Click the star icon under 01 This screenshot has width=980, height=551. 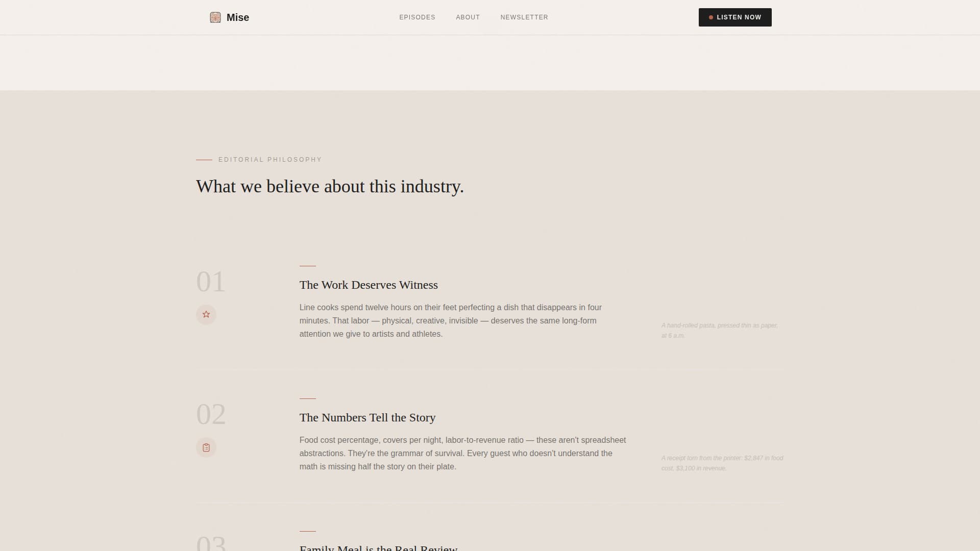pyautogui.click(x=206, y=315)
